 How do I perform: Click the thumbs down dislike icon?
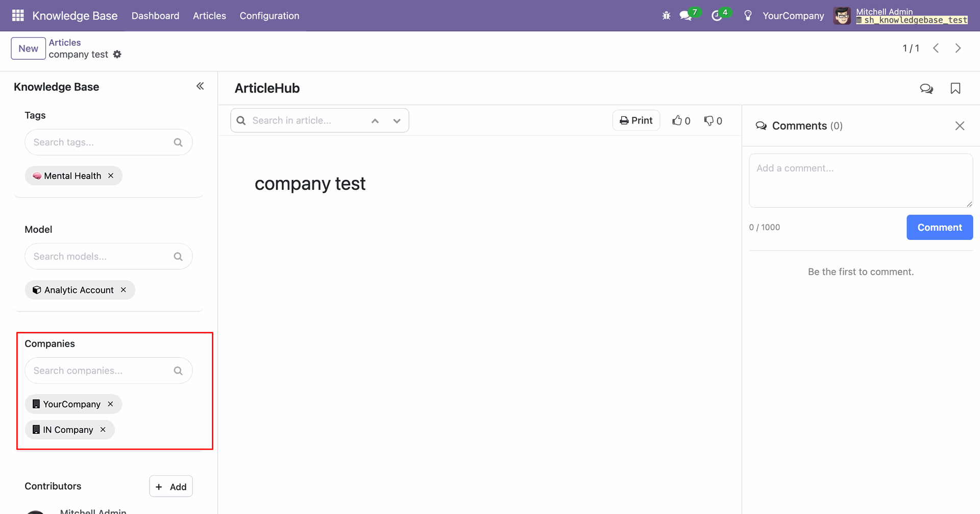709,120
